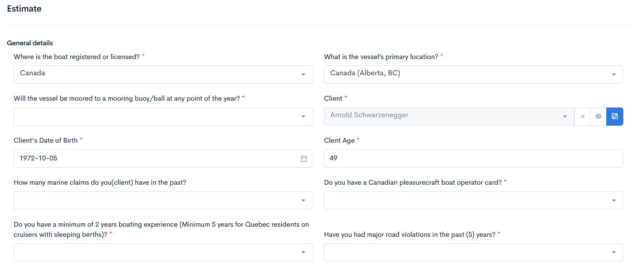The image size is (644, 265).
Task: Click the arrow in the Canada registration select
Action: click(x=303, y=75)
